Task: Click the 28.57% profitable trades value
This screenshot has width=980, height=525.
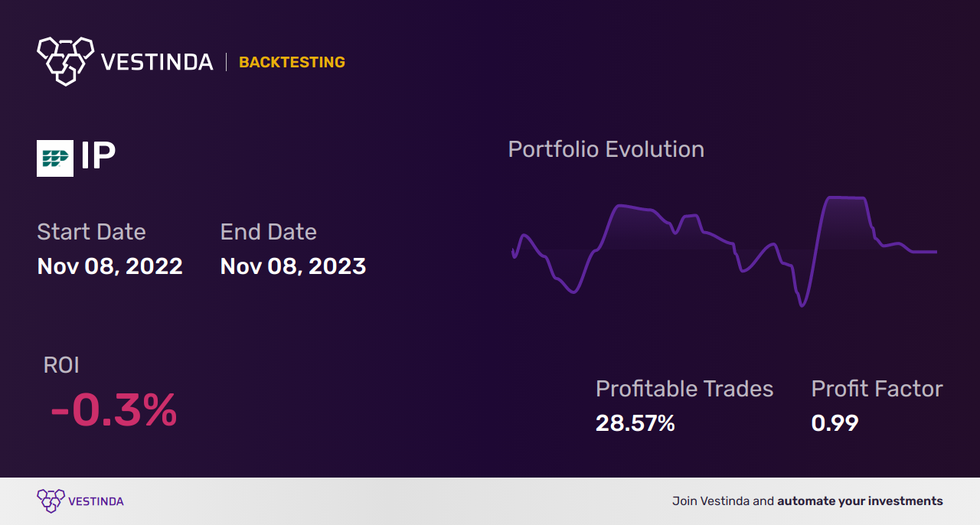Action: coord(635,422)
